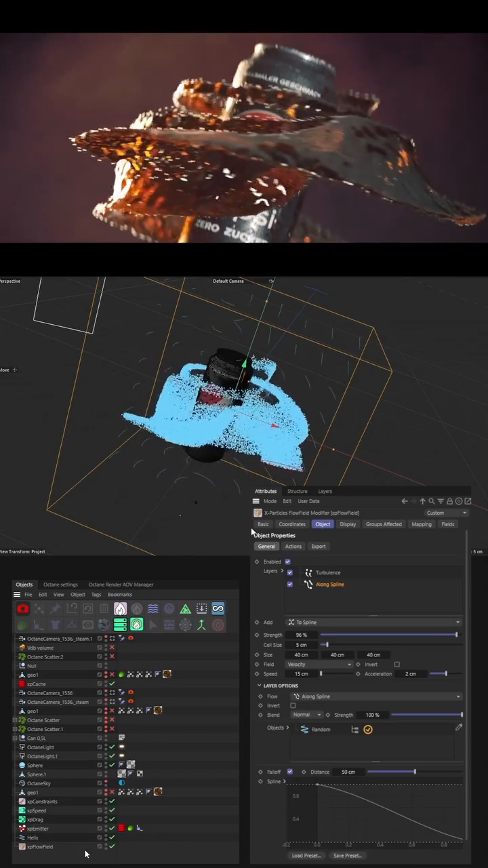Open the hamburger menu in Attributes panel
The width and height of the screenshot is (488, 868).
(256, 501)
